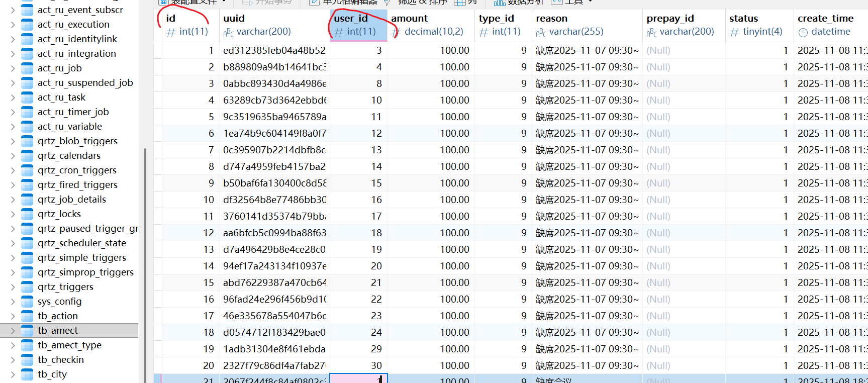Click uuid cell starting with d747a4959feb4157ba2
Viewport: 868px width, 383px height.
coord(274,167)
